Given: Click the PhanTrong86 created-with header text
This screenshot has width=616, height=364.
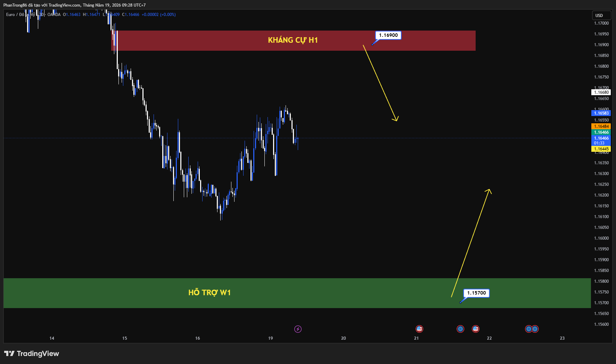Looking at the screenshot, I should tap(74, 5).
